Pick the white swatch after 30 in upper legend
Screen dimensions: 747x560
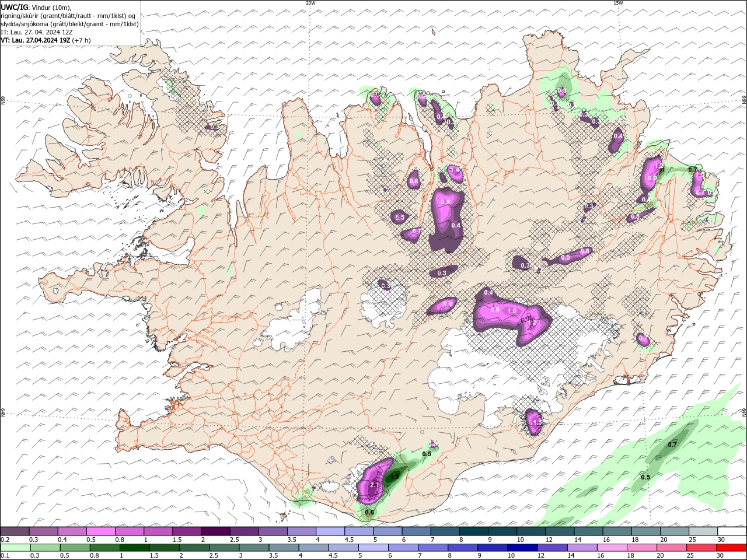pyautogui.click(x=732, y=531)
